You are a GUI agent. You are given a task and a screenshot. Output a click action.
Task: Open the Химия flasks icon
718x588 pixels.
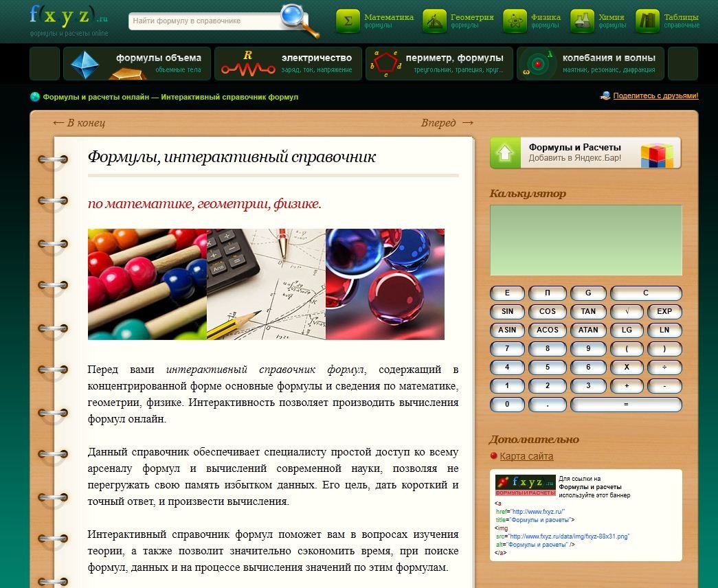point(583,21)
